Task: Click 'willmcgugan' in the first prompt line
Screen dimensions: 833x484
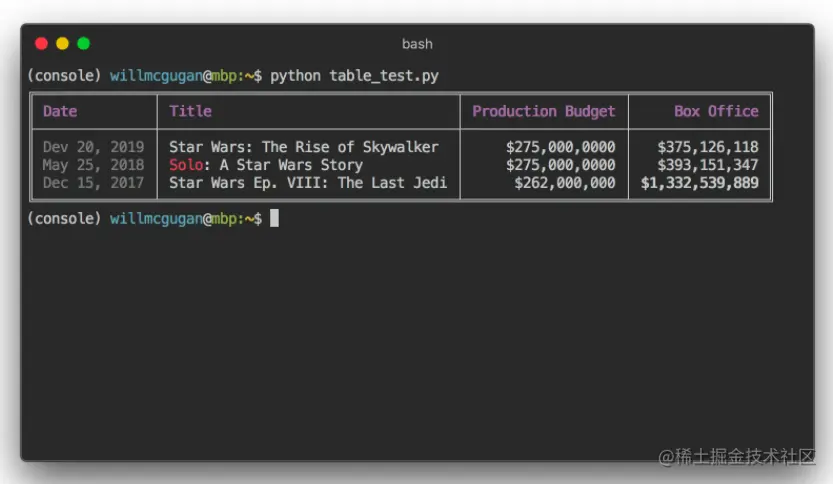Action: [x=156, y=76]
